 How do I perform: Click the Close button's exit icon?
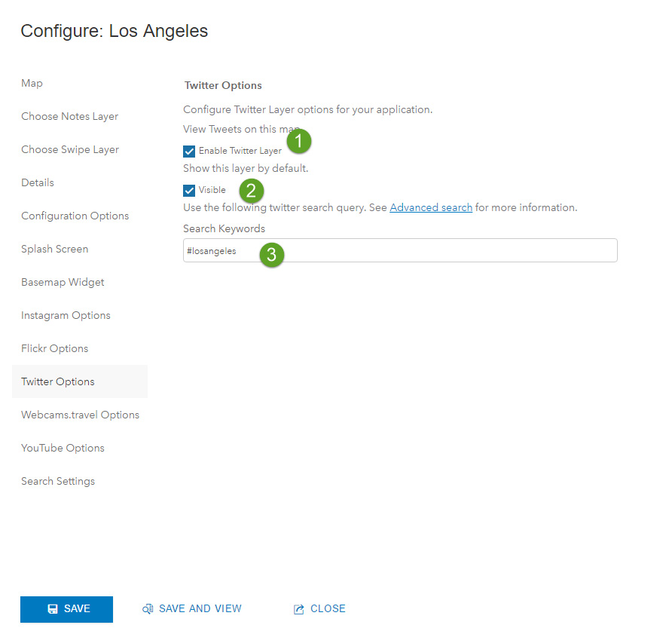coord(298,609)
